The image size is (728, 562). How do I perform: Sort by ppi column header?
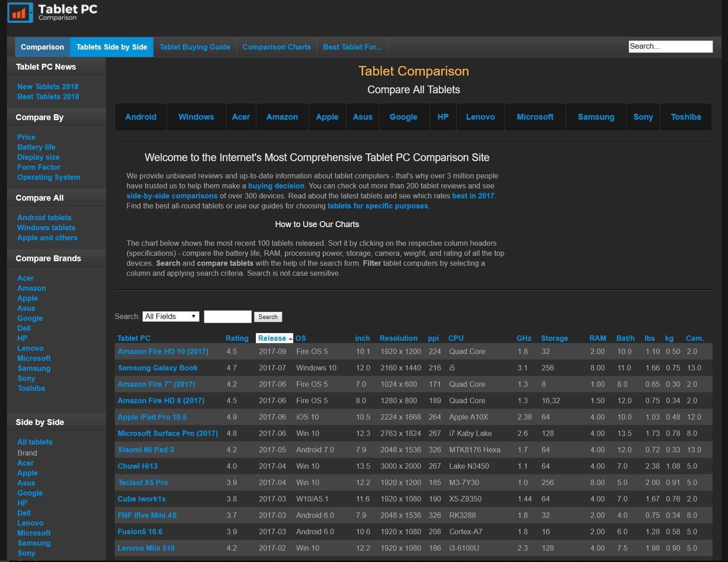tap(433, 338)
